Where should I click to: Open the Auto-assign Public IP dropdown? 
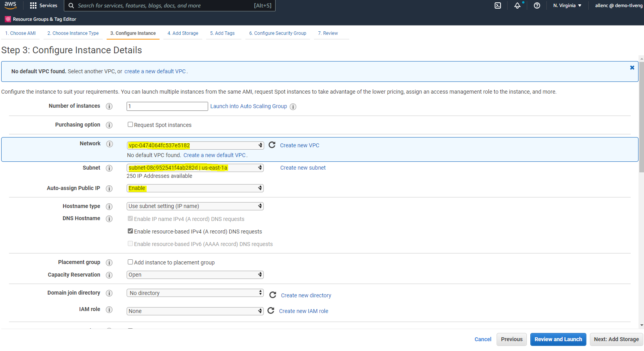coord(195,188)
